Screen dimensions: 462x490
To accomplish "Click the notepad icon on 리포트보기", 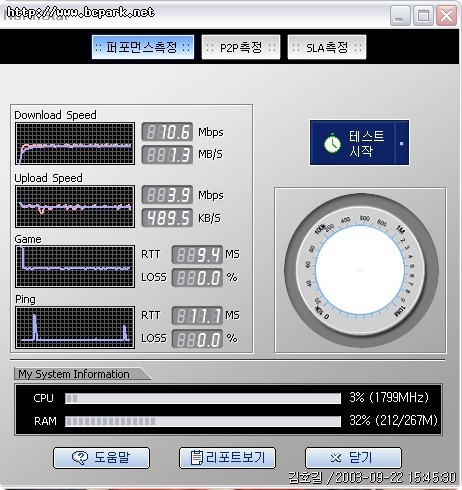I will pyautogui.click(x=196, y=457).
